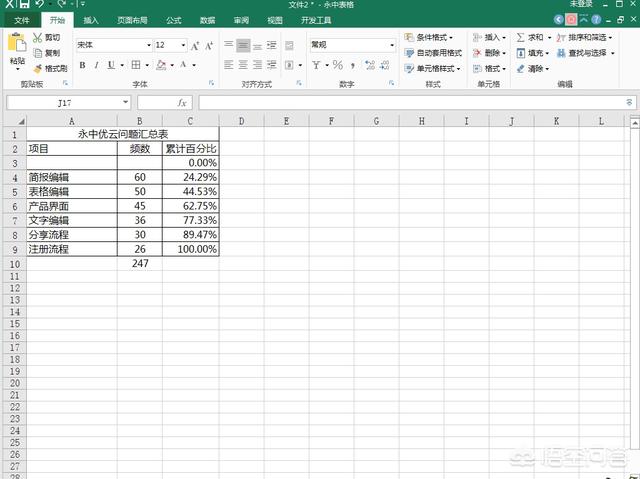Click 求和 AutoSum button
The image size is (640, 479).
point(533,38)
